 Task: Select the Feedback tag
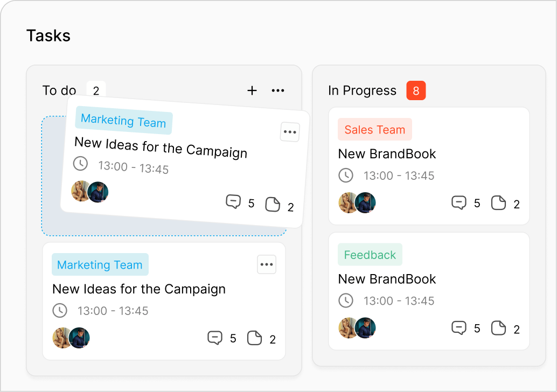(370, 254)
